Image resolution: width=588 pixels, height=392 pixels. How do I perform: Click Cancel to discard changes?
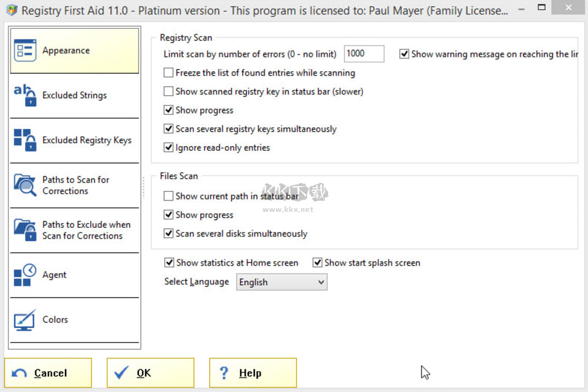(48, 372)
